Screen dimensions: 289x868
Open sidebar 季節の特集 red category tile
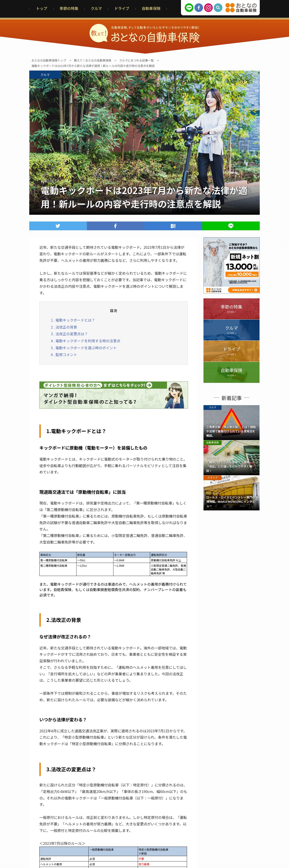tap(231, 309)
